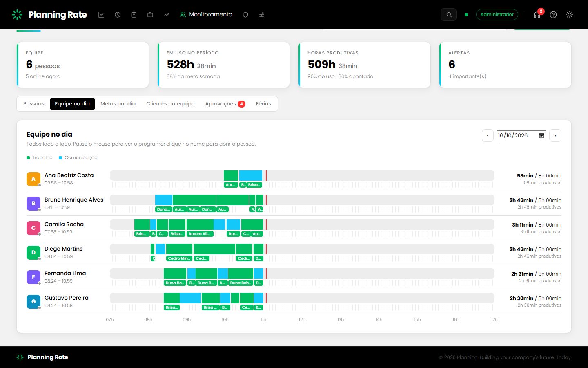Screen dimensions: 588x368
Task: Open the line chart dashboard icon
Action: click(x=101, y=15)
